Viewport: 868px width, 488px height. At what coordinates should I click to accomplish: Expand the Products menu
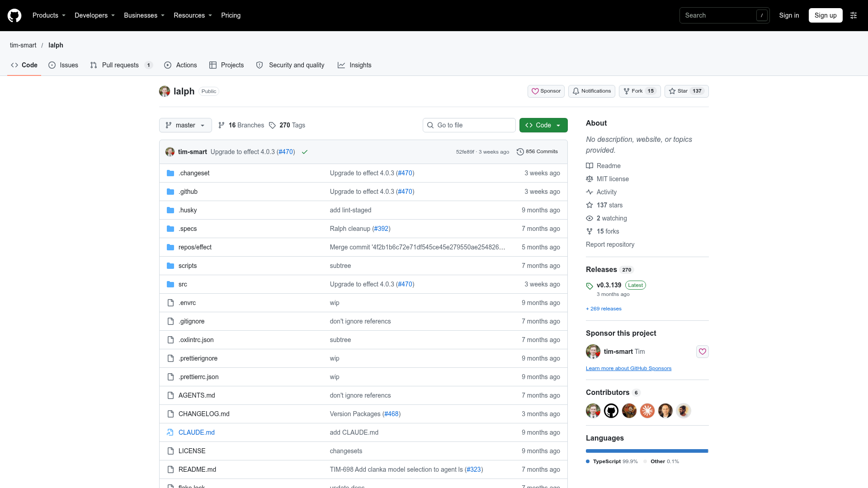coord(49,15)
